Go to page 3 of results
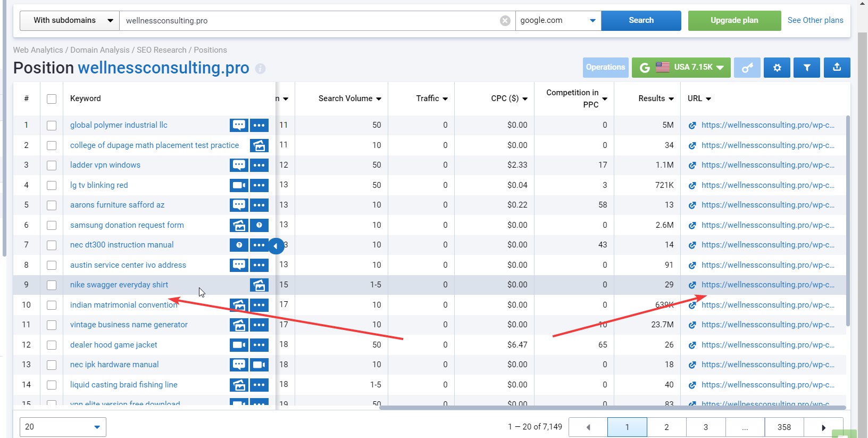 click(706, 427)
